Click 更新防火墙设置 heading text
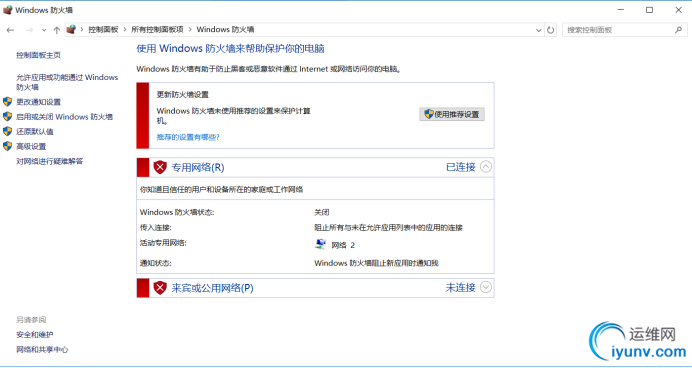Viewport: 692px width, 368px height. click(x=183, y=95)
